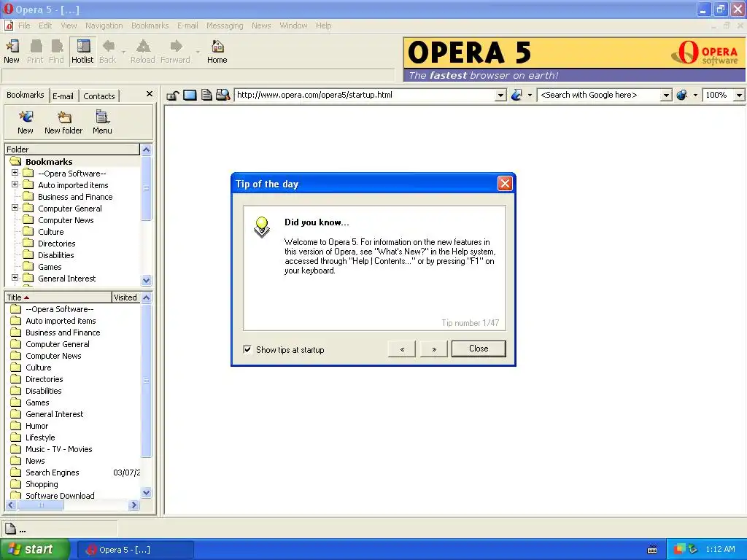Open dropdown arrow next to Go icon
Viewport: 747px width, 560px height.
530,96
